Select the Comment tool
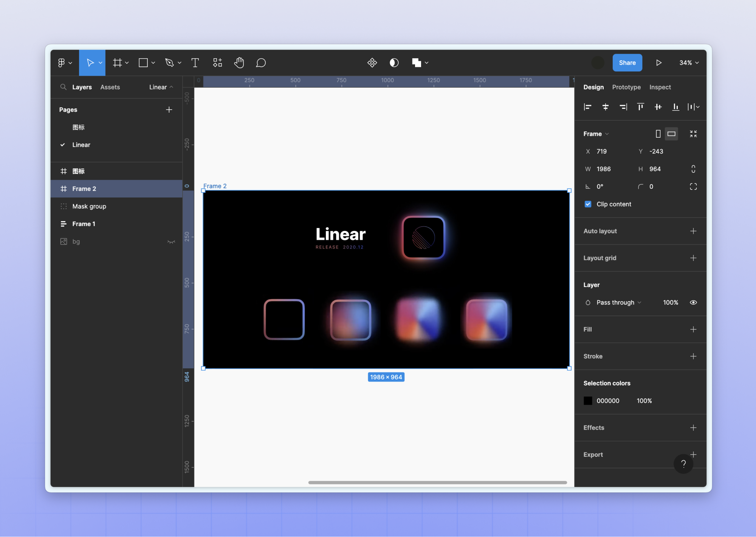This screenshot has height=537, width=756. [261, 63]
